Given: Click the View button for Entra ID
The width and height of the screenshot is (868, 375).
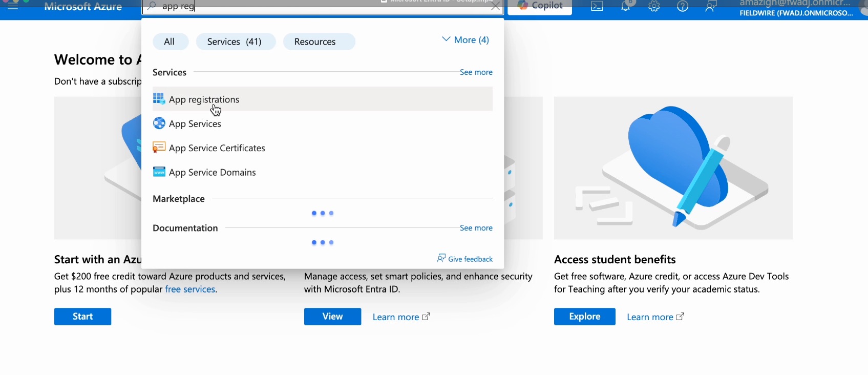Looking at the screenshot, I should pyautogui.click(x=332, y=317).
